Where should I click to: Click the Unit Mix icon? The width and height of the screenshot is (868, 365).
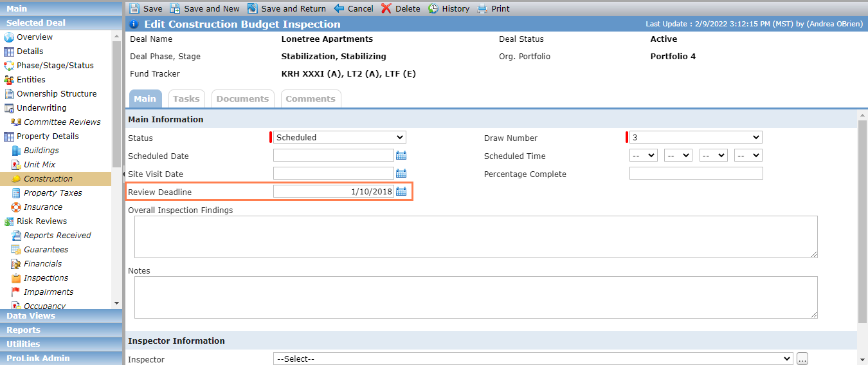pos(17,165)
